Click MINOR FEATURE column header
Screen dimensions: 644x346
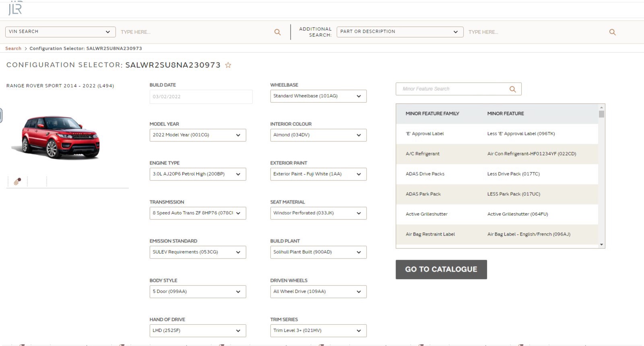click(506, 114)
